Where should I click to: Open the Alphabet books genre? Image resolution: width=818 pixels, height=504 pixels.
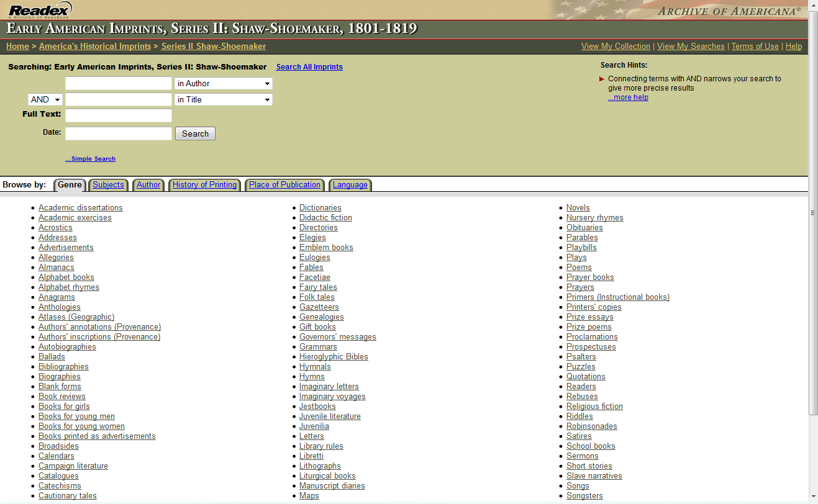coord(66,277)
